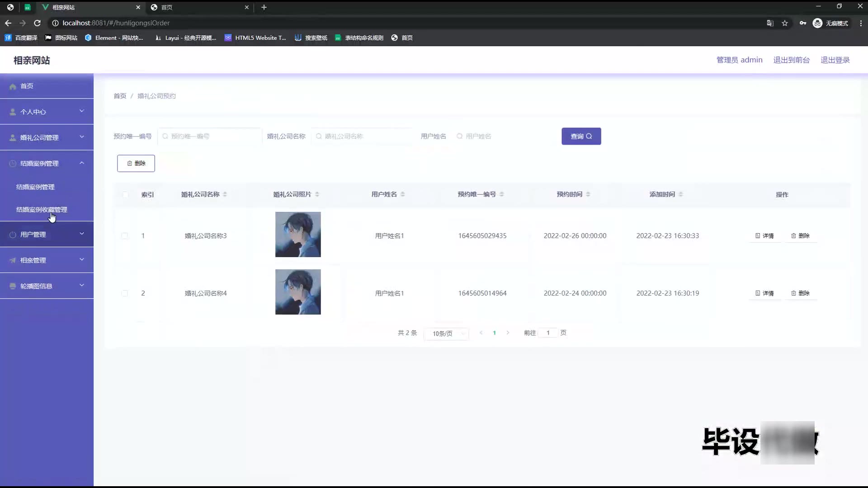This screenshot has height=488, width=868.
Task: Click the 查询 search button
Action: [581, 136]
